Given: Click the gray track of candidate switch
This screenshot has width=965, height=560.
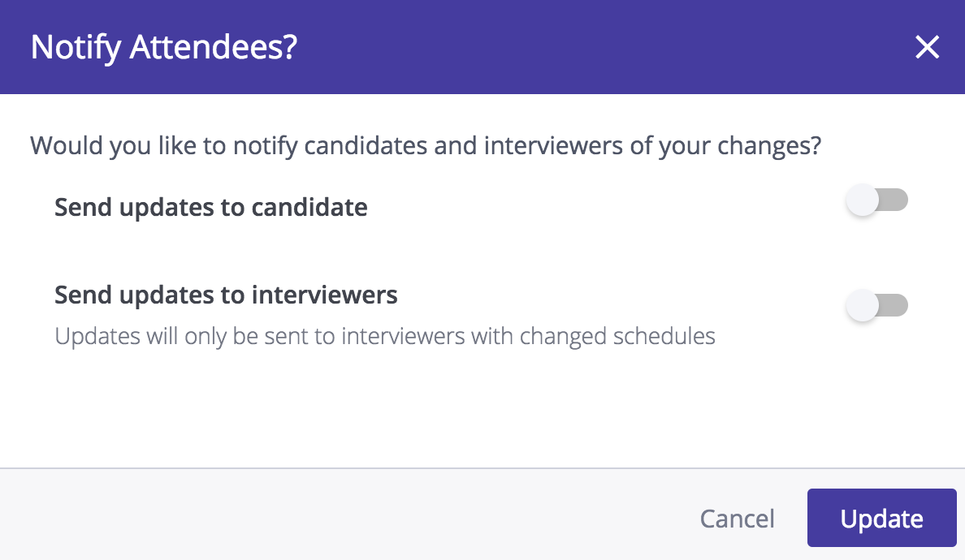Looking at the screenshot, I should pos(895,200).
